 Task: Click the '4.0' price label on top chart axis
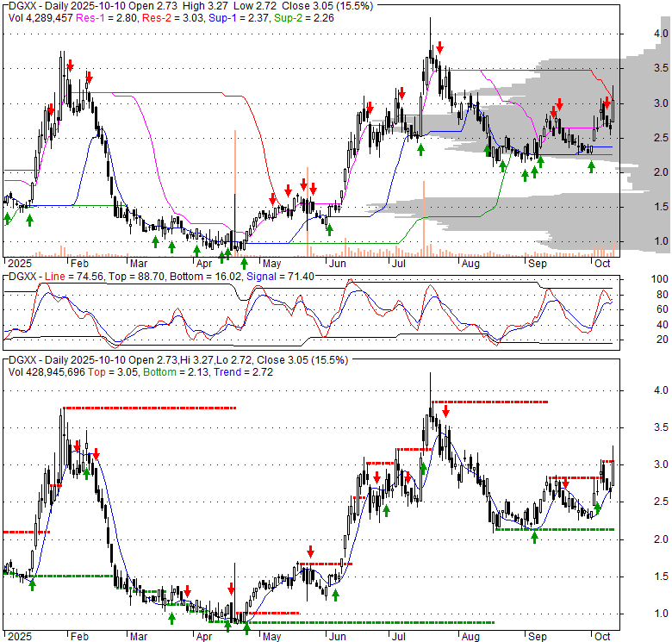click(662, 34)
